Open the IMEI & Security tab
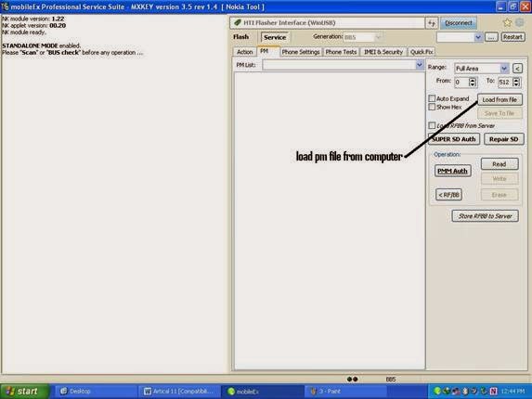 (x=383, y=52)
